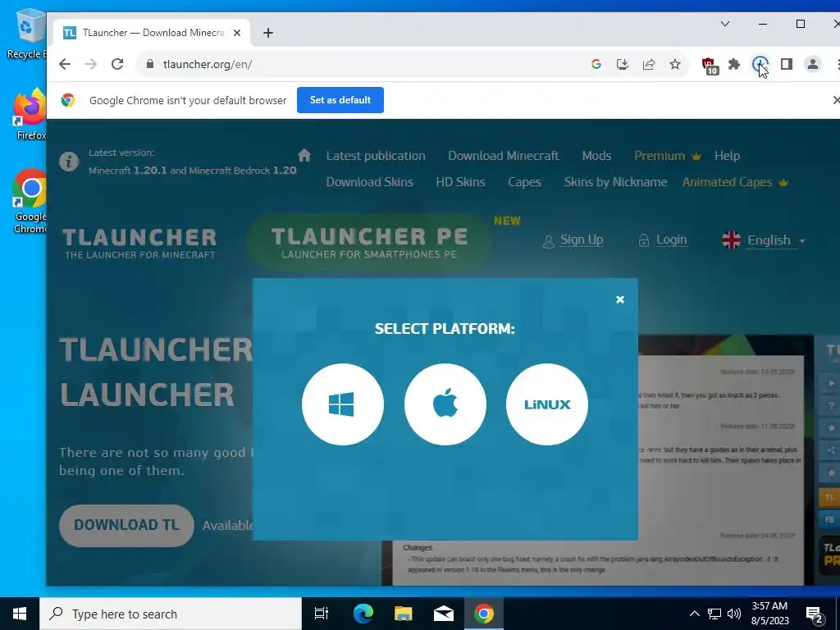Viewport: 840px width, 630px height.
Task: Click the TLauncher logo
Action: [x=139, y=244]
